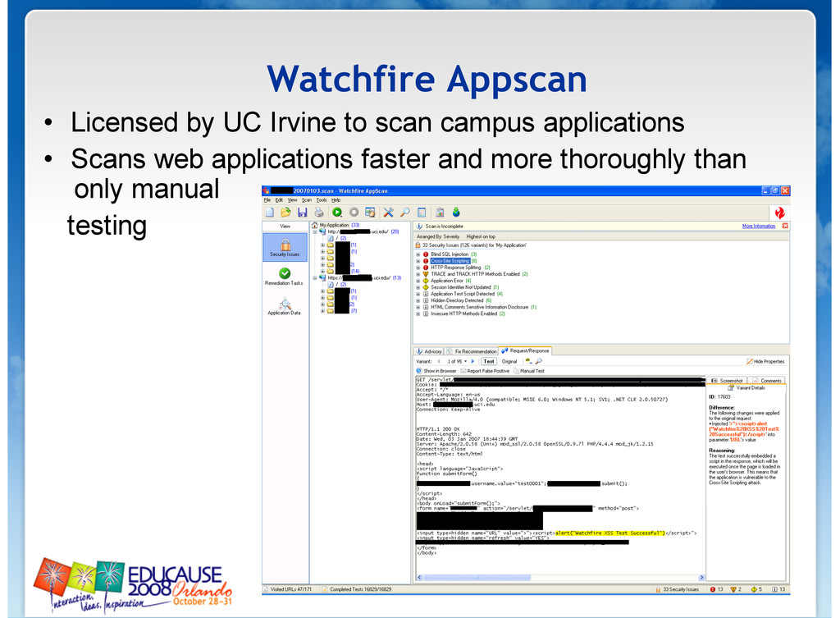840x618 pixels.
Task: Click the scan log page icon
Action: click(x=422, y=213)
